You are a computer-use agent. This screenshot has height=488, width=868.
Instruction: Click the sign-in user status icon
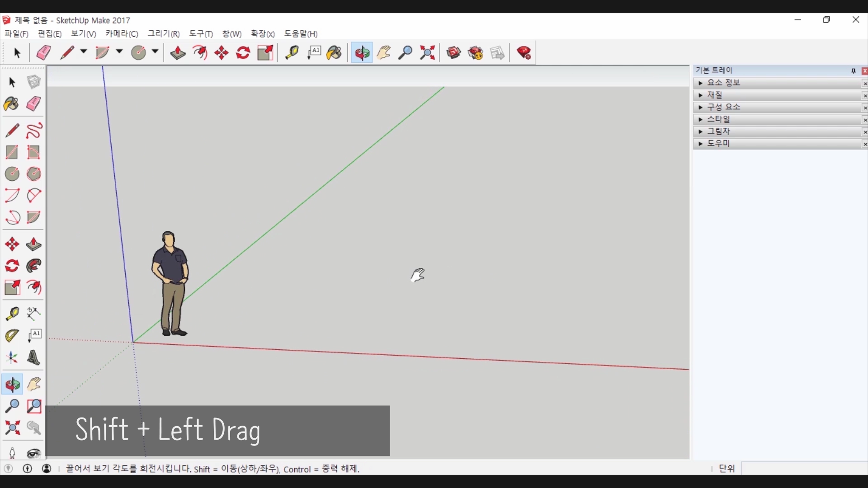pos(47,469)
